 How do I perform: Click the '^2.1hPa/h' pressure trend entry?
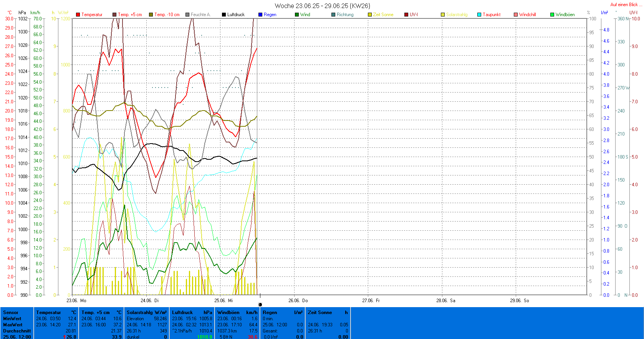point(182,331)
